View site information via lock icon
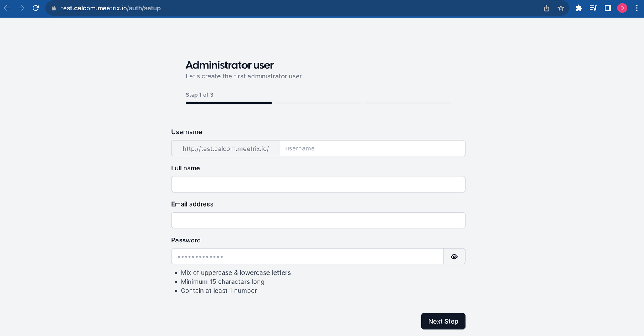This screenshot has height=336, width=644. click(x=54, y=8)
